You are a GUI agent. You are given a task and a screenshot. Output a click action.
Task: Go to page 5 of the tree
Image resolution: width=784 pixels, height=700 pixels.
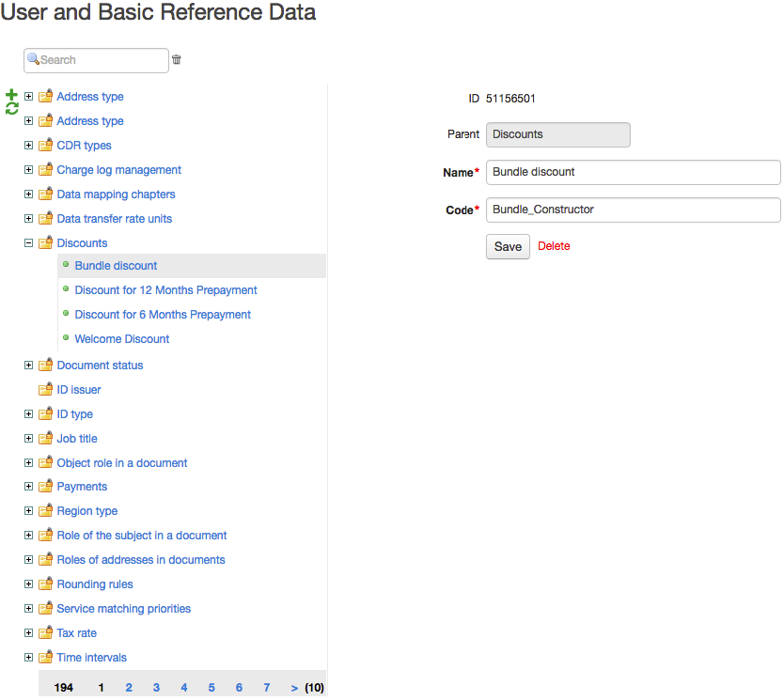(x=212, y=688)
